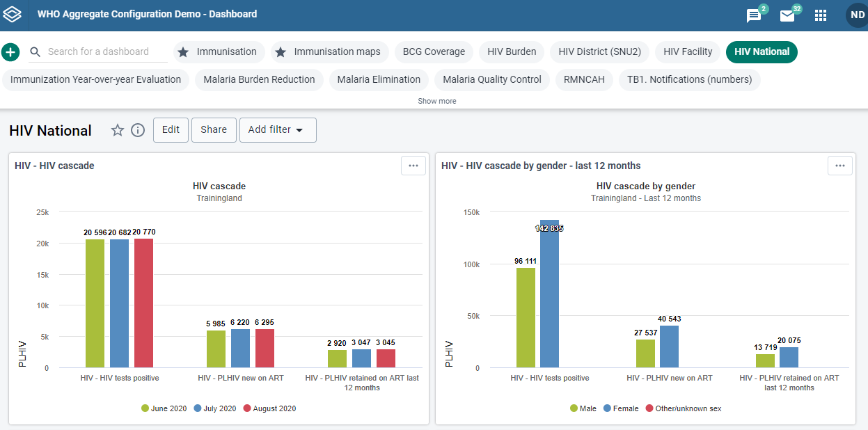The width and height of the screenshot is (868, 430).
Task: Switch to Malaria Elimination dashboard
Action: click(x=379, y=79)
